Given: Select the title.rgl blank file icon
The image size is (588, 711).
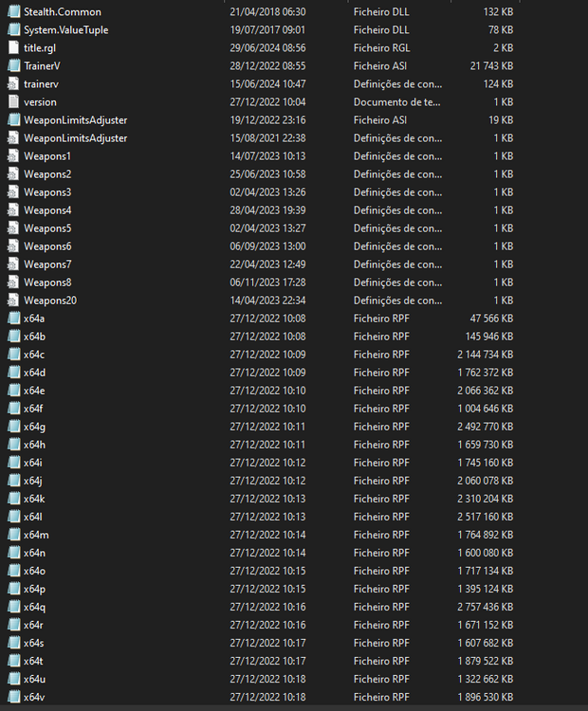Looking at the screenshot, I should pyautogui.click(x=13, y=48).
